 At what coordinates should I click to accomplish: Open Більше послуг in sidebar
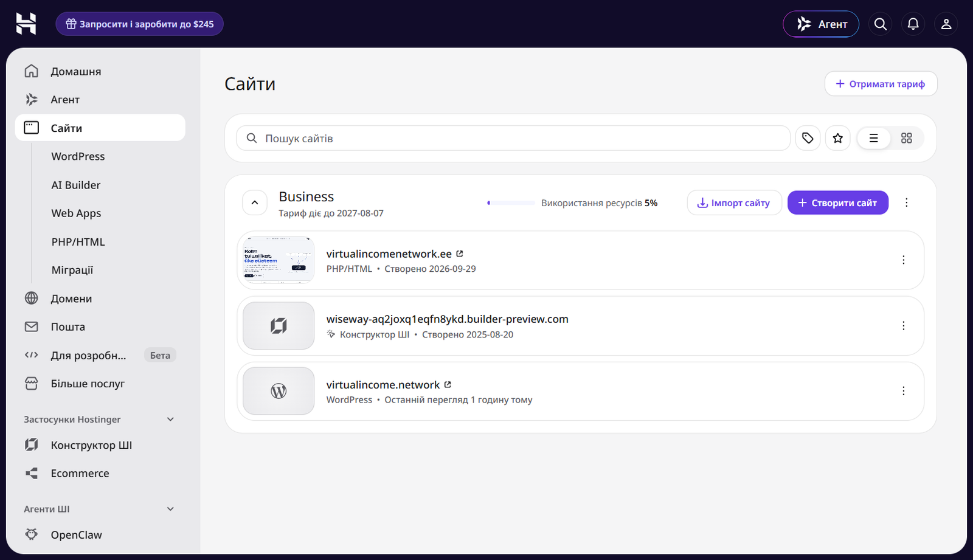pyautogui.click(x=100, y=384)
